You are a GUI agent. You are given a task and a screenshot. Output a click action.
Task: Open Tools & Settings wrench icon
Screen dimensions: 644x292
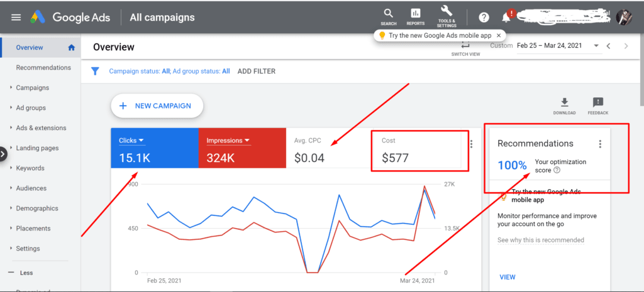tap(447, 16)
